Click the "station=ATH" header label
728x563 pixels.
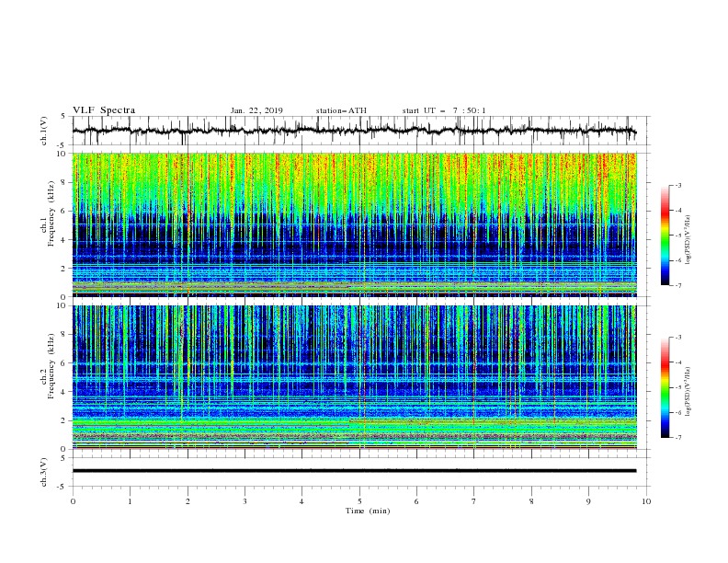(x=341, y=110)
